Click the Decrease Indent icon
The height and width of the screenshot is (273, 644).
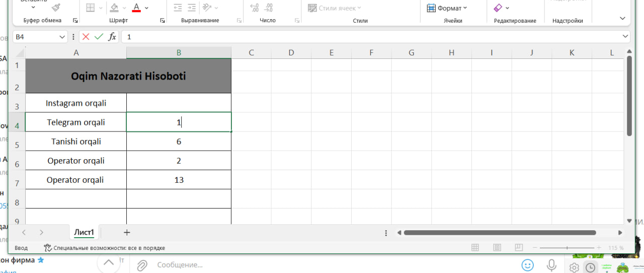tap(177, 8)
